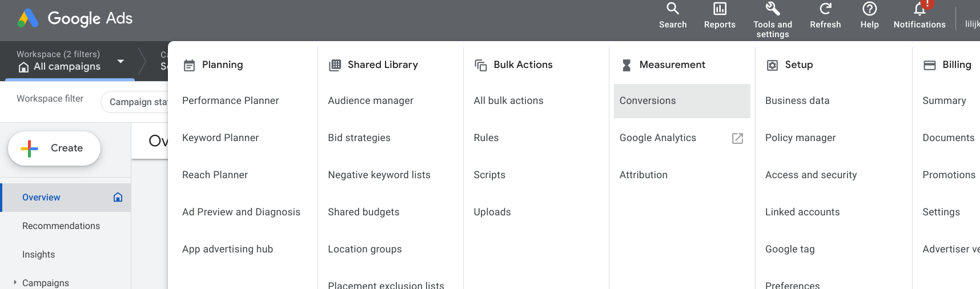Screen dimensions: 980x289
Task: Open Shared budgets
Action: coord(364,212)
